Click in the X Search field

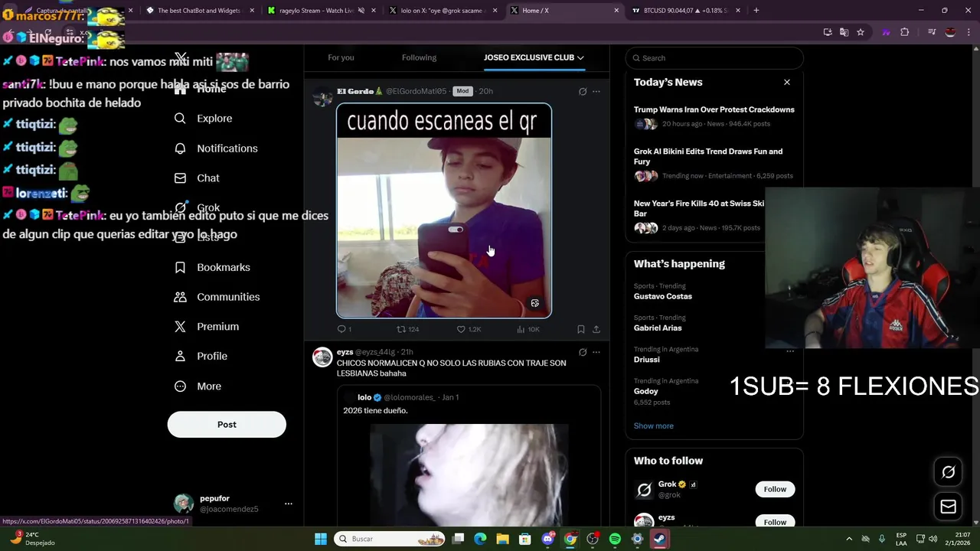pos(714,58)
